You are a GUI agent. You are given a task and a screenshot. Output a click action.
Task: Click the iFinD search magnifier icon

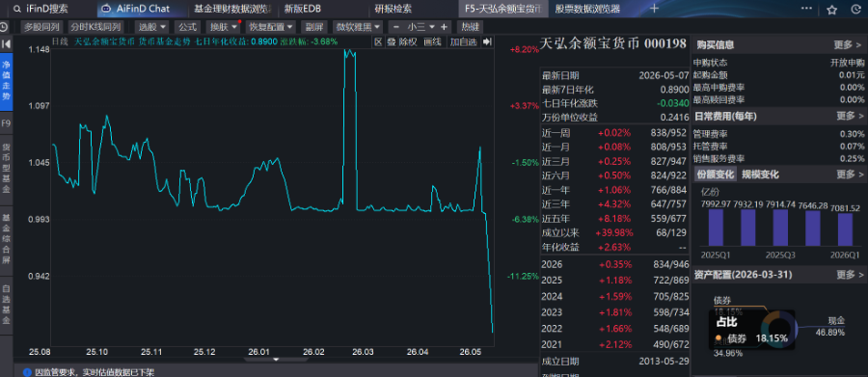pyautogui.click(x=17, y=9)
